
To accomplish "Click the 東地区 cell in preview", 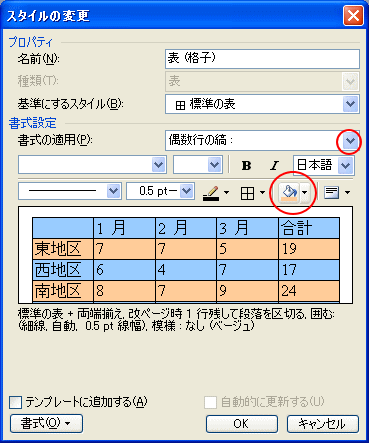I will tap(63, 249).
